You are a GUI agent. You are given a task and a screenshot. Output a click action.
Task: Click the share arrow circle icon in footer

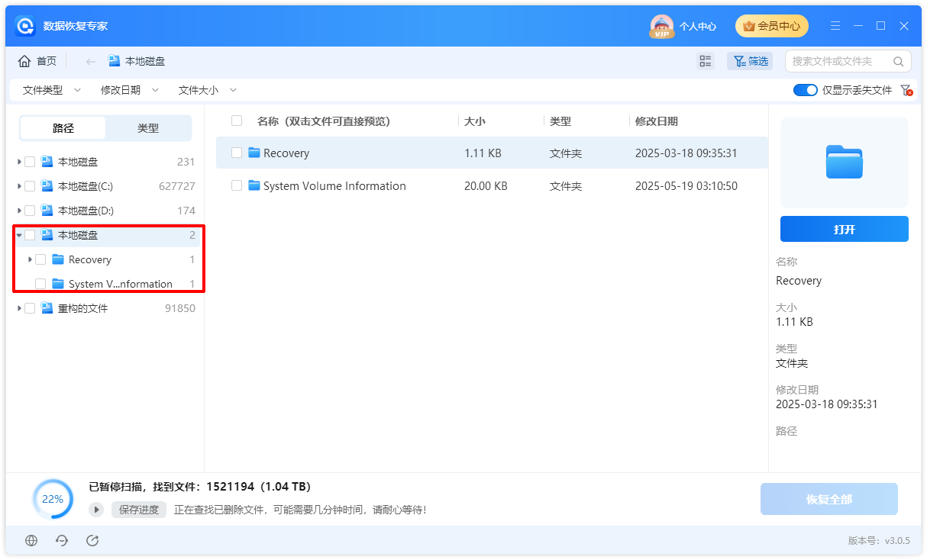point(92,540)
